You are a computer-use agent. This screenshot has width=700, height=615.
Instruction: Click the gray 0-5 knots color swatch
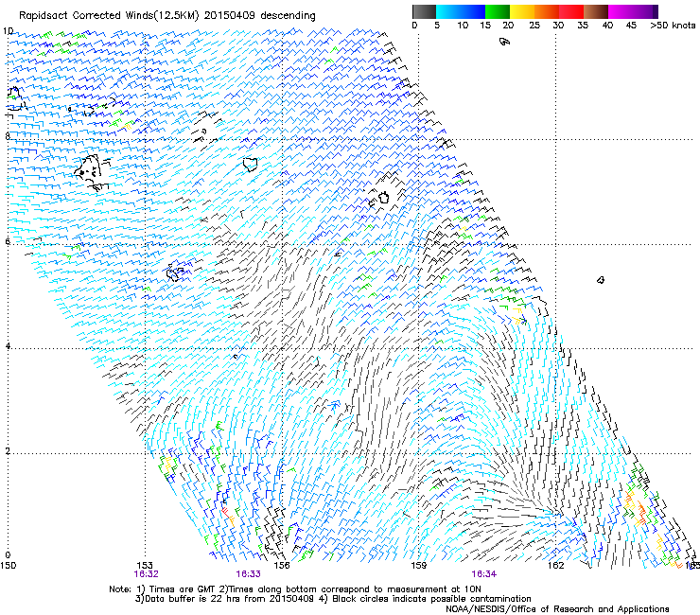click(424, 11)
